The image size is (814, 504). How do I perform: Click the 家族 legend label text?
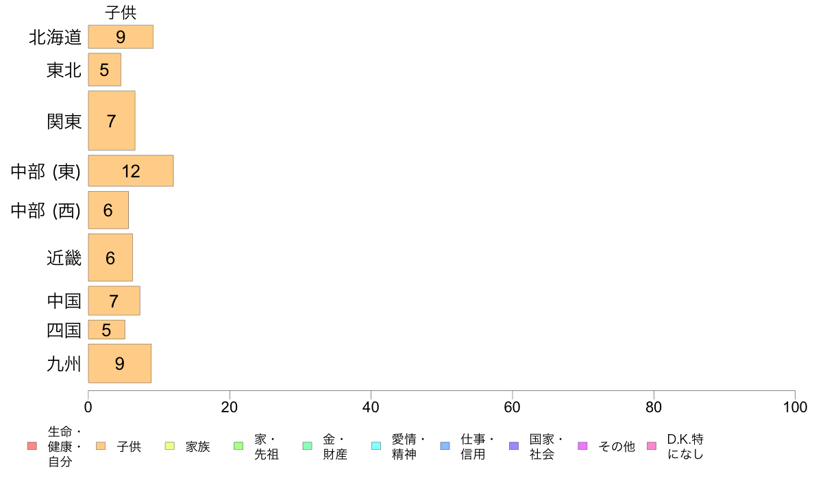pos(198,446)
